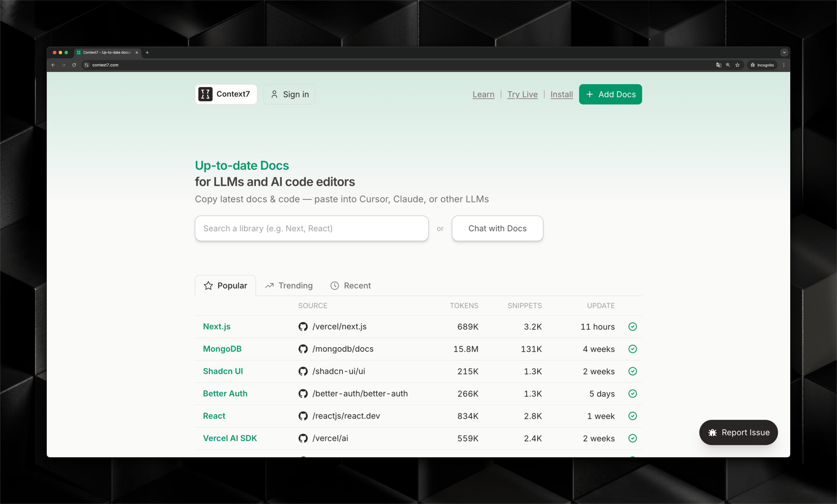Click the translate page icon
Image resolution: width=837 pixels, height=504 pixels.
click(718, 65)
